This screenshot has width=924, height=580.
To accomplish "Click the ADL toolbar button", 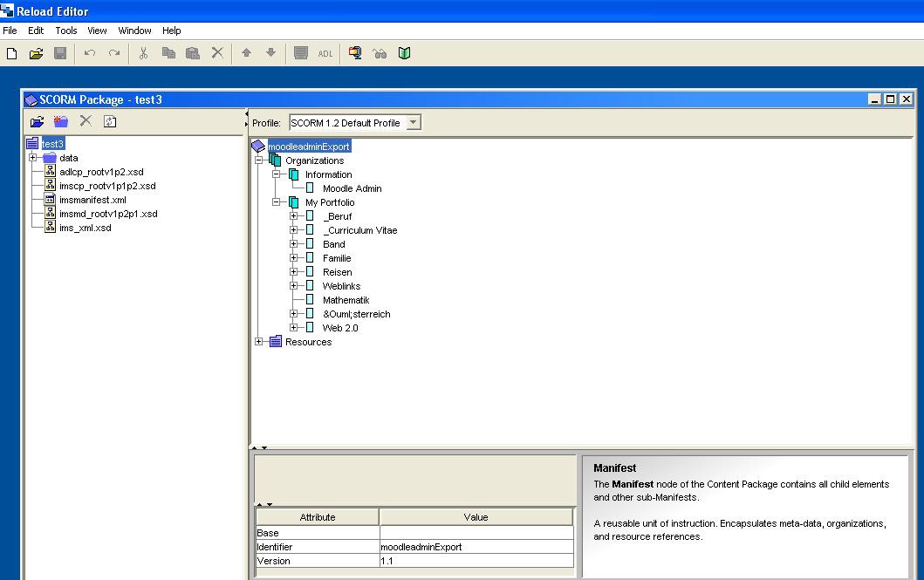I will coord(325,53).
